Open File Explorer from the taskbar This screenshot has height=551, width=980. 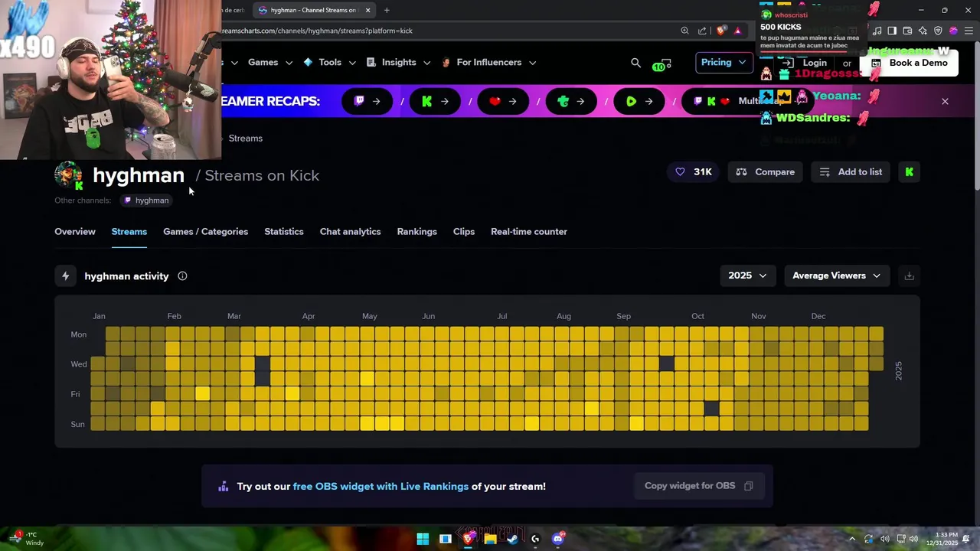[x=490, y=539]
